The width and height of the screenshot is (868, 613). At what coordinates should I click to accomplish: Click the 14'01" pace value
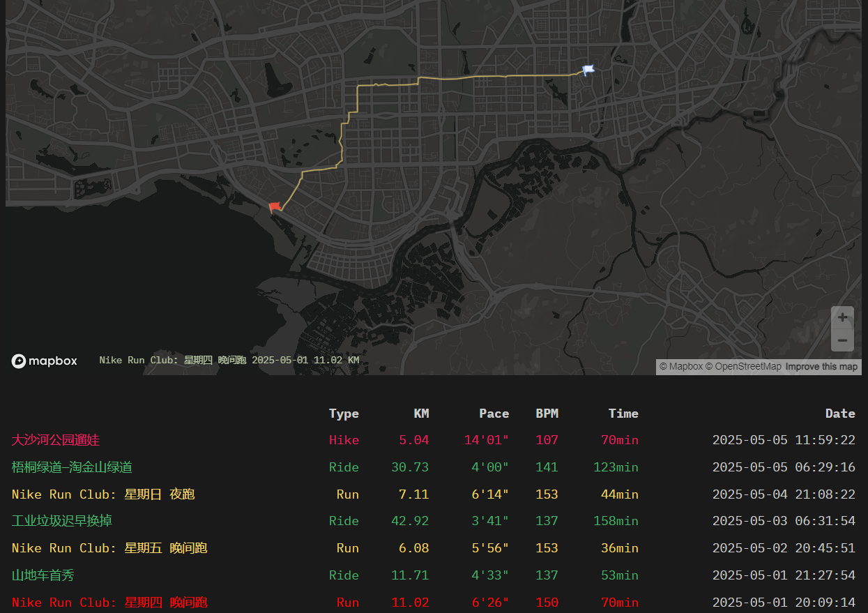point(487,440)
